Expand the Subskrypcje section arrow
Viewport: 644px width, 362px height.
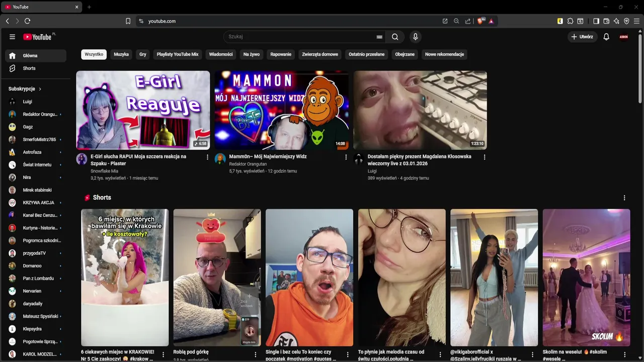tap(40, 89)
